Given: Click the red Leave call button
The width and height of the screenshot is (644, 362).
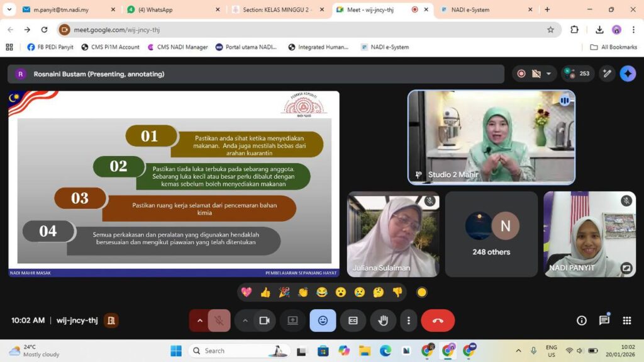Looking at the screenshot, I should pyautogui.click(x=438, y=320).
